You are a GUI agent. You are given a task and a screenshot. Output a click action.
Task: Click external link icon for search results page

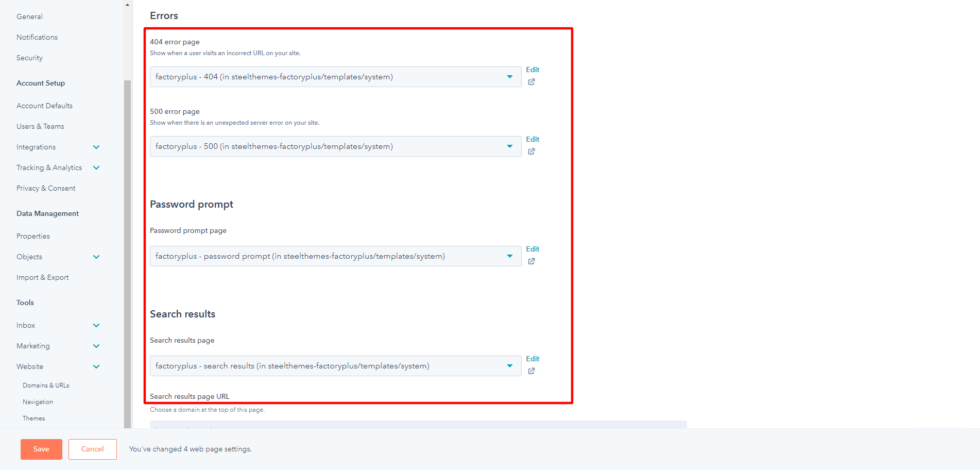tap(531, 371)
